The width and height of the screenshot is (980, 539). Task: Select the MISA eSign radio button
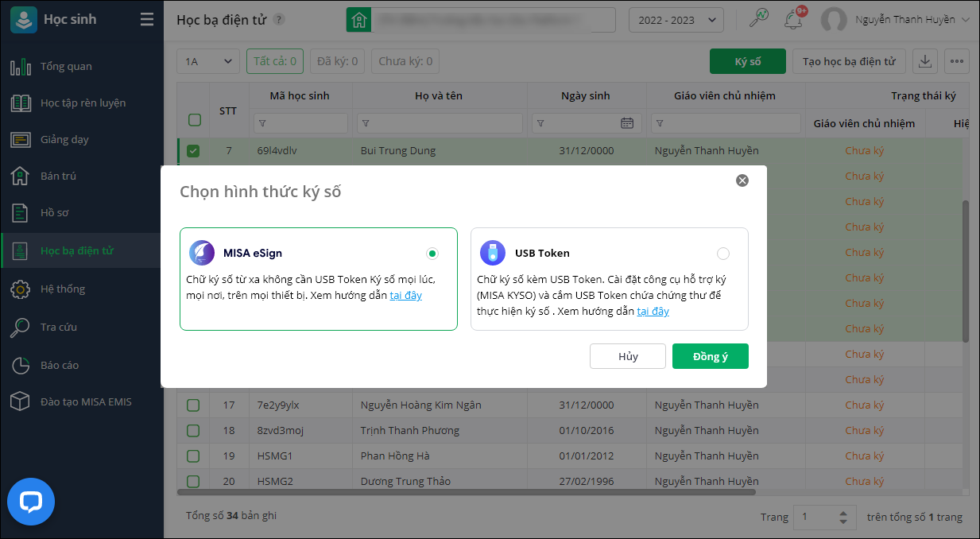click(x=432, y=254)
